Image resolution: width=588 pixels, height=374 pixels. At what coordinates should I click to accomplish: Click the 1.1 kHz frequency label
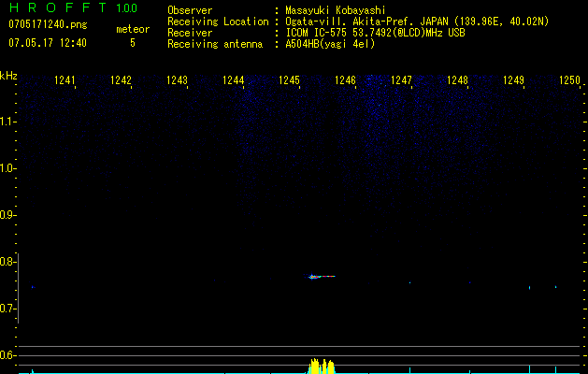tap(7, 122)
